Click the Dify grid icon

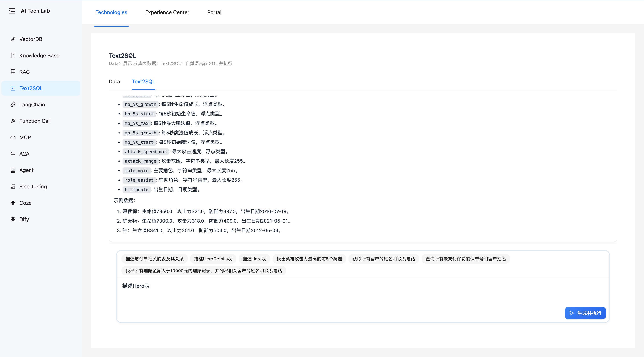pyautogui.click(x=13, y=219)
